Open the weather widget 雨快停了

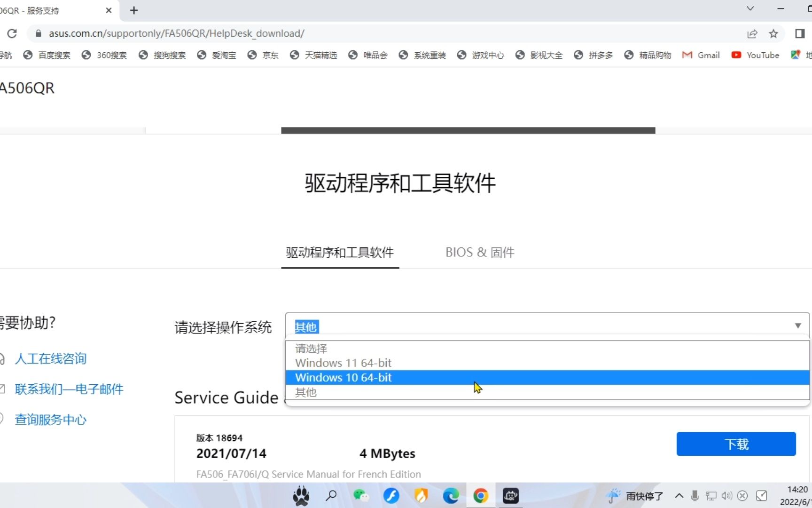(x=635, y=496)
